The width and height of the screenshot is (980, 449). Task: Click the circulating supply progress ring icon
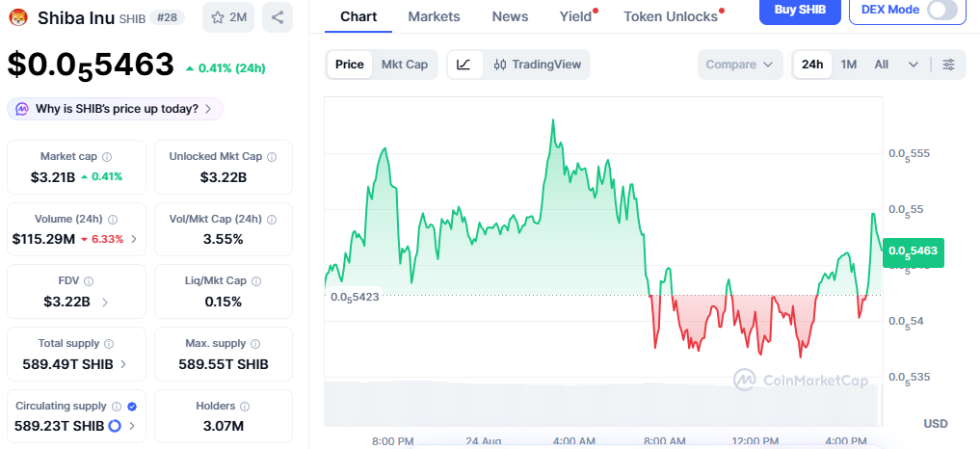[x=115, y=427]
